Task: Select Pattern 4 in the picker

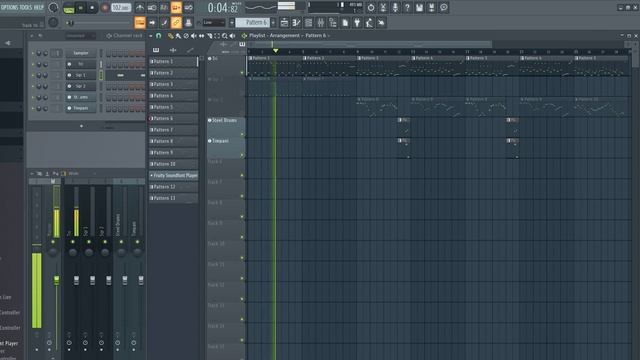Action: click(173, 96)
